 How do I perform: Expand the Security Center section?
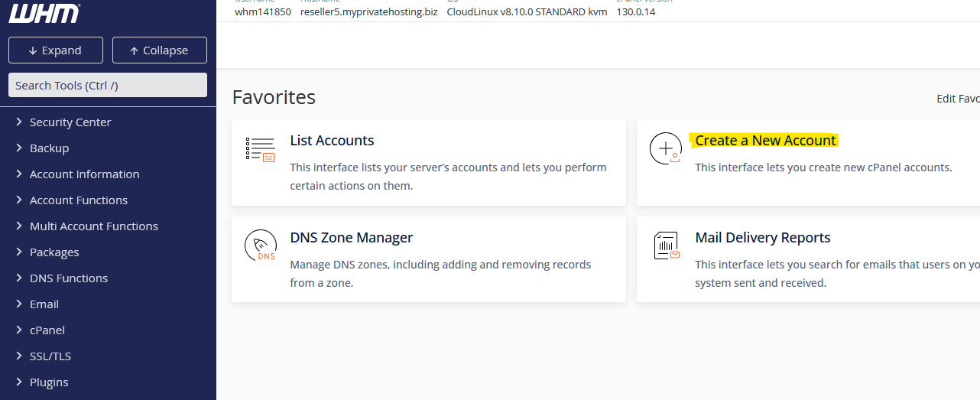point(70,122)
